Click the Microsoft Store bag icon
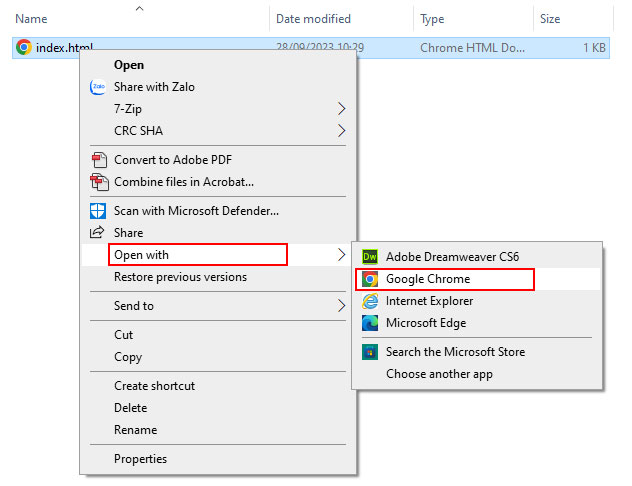This screenshot has width=632, height=486. click(370, 352)
